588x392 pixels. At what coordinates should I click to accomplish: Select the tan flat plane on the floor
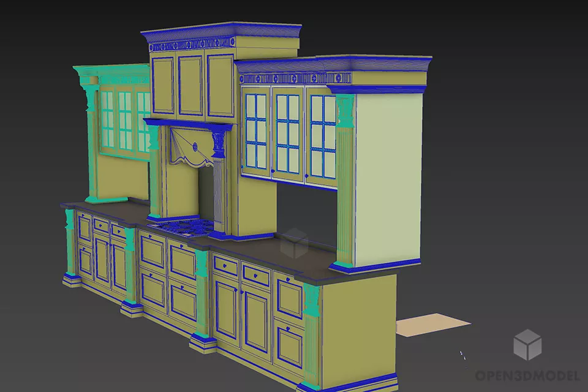tap(433, 326)
